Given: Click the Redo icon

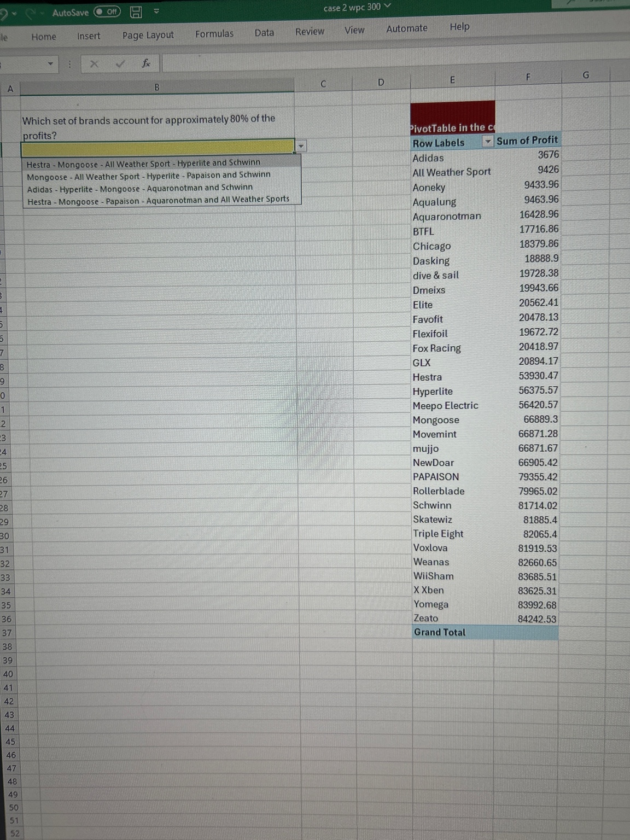Looking at the screenshot, I should click(x=31, y=13).
